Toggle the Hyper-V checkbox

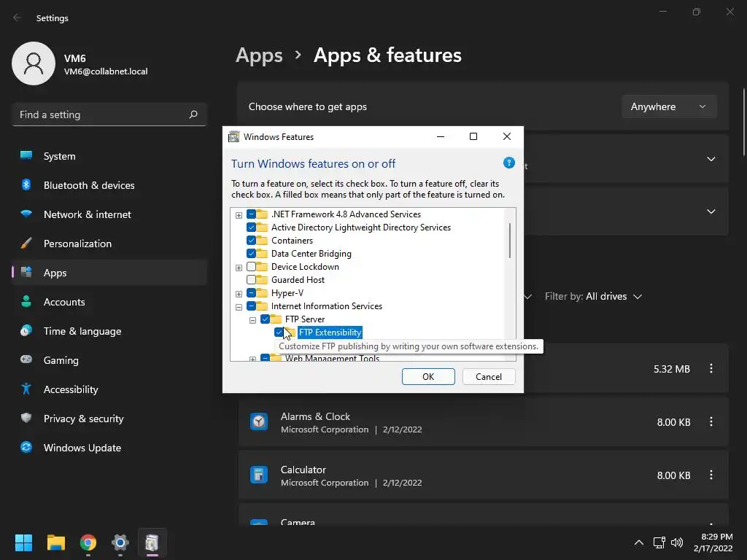pos(251,293)
